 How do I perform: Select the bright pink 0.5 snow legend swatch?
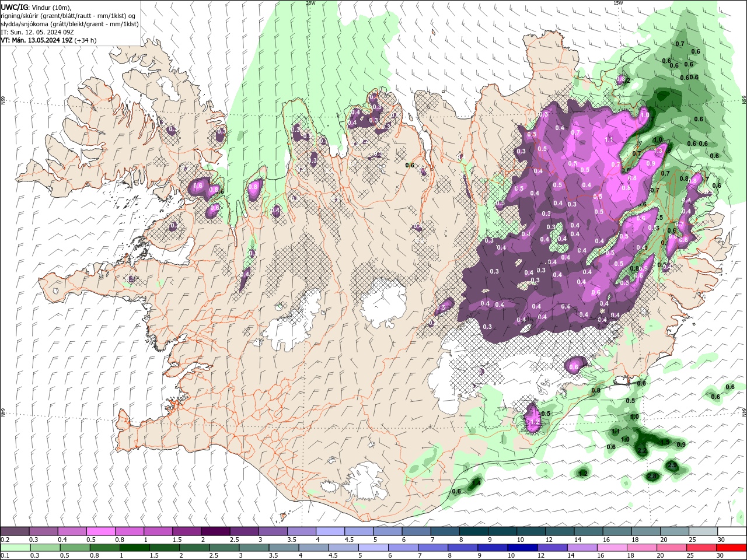pyautogui.click(x=100, y=531)
